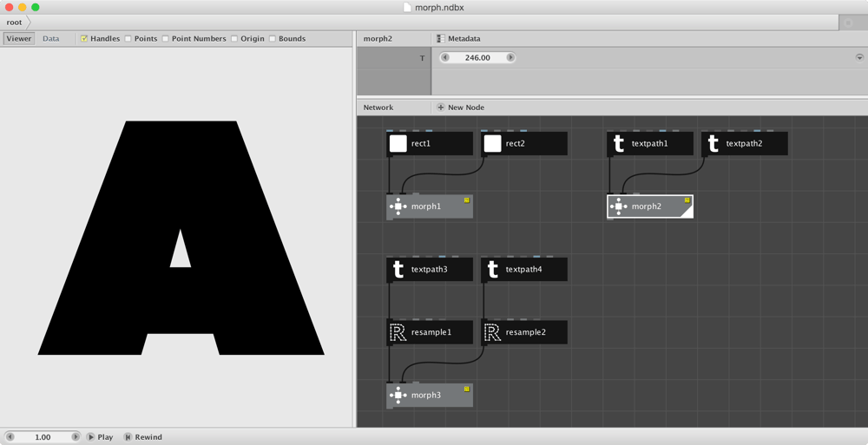Click the textpath3 node t icon
The image size is (868, 445).
click(x=398, y=270)
